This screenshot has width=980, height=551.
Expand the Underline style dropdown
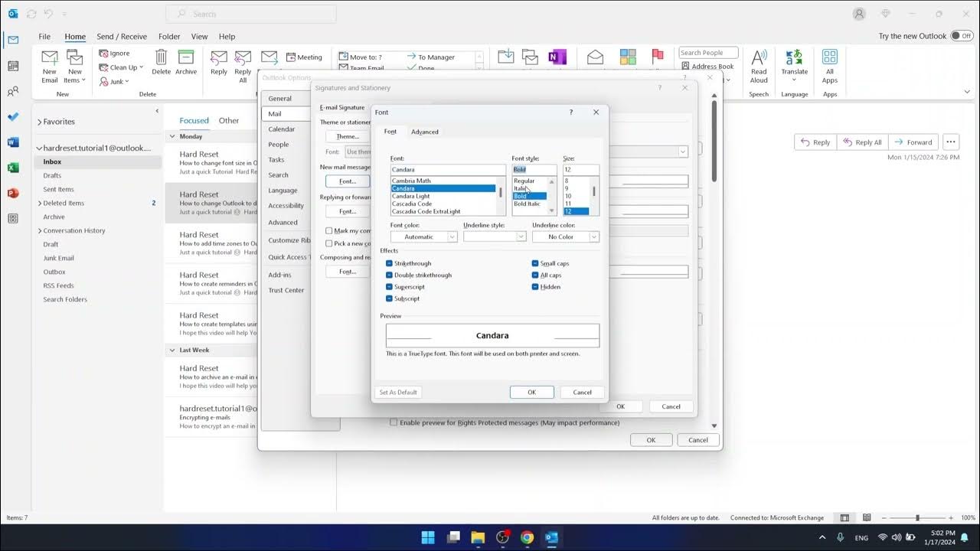(x=495, y=237)
